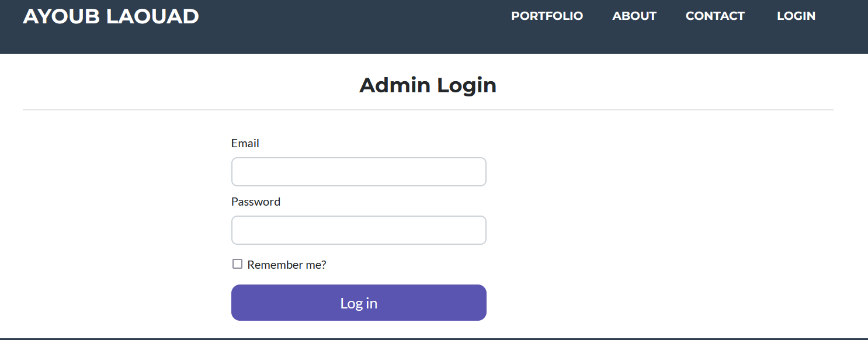Toggle Remember me by clicking its label

coord(286,264)
